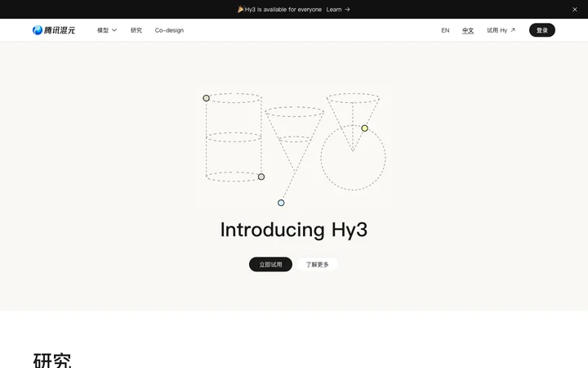This screenshot has width=588, height=368.
Task: Click the party popper icon in banner
Action: coord(240,9)
